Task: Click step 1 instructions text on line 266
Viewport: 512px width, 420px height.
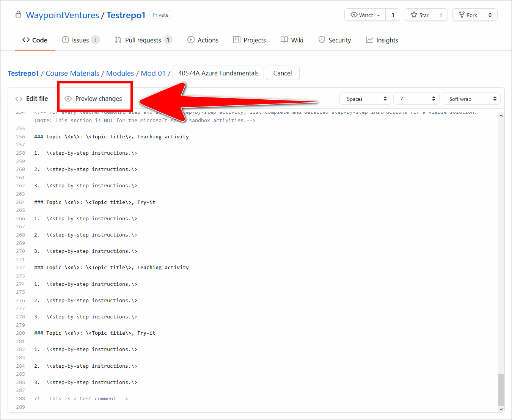Action: [x=92, y=219]
